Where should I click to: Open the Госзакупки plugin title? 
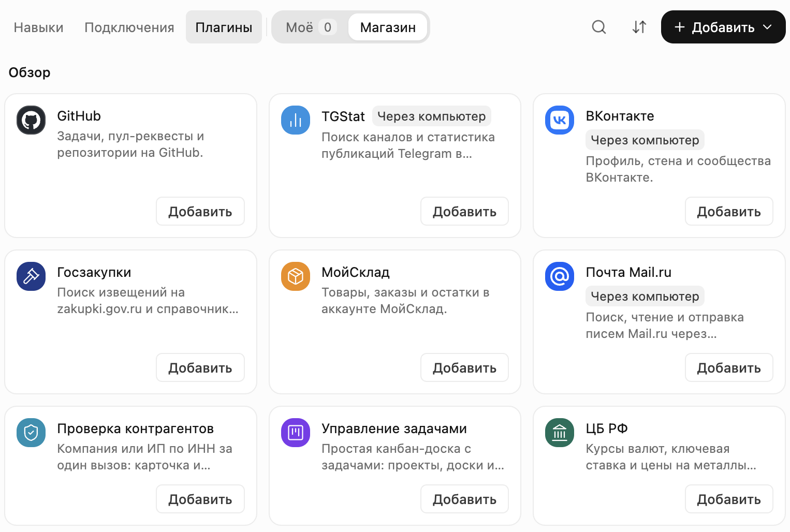[94, 272]
